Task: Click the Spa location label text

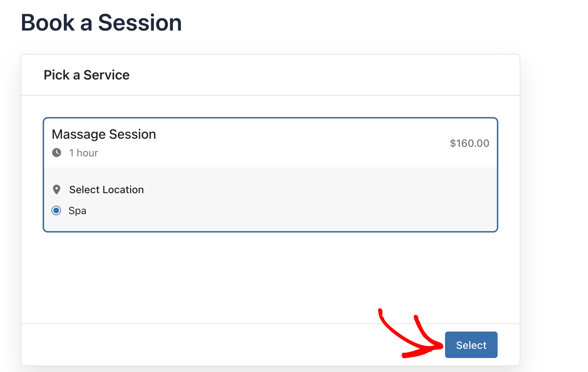Action: coord(78,211)
